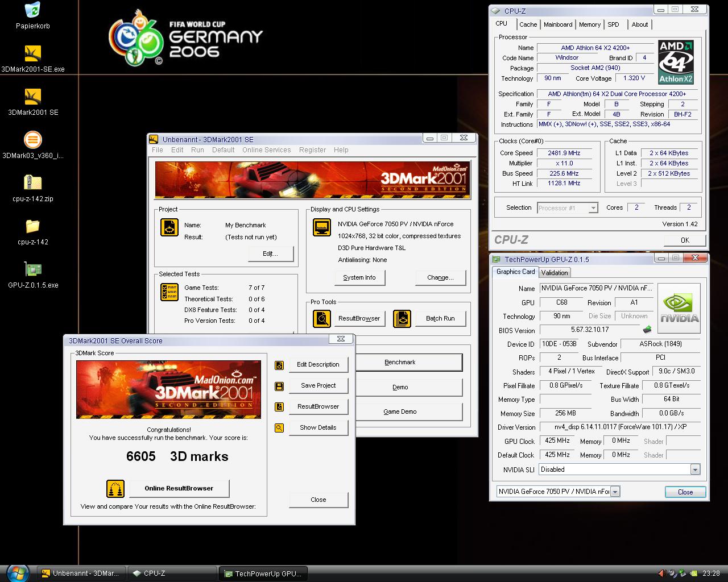The image size is (728, 582).
Task: Click the AMD Athlon 64 X2 logo
Action: 676,63
